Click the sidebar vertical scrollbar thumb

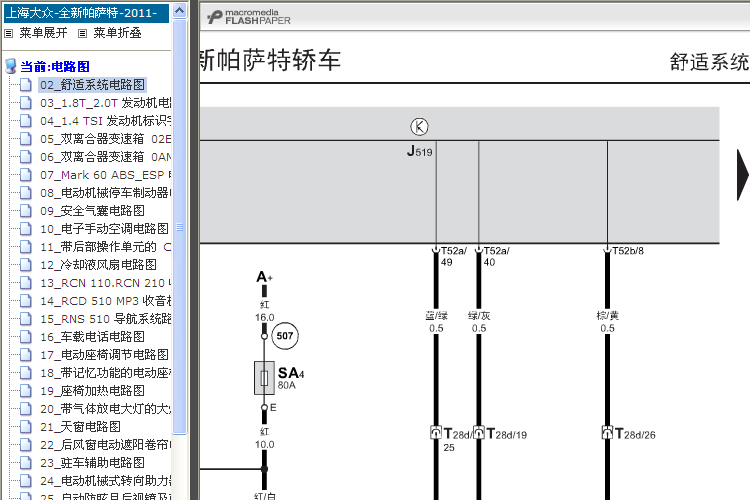coord(179,227)
